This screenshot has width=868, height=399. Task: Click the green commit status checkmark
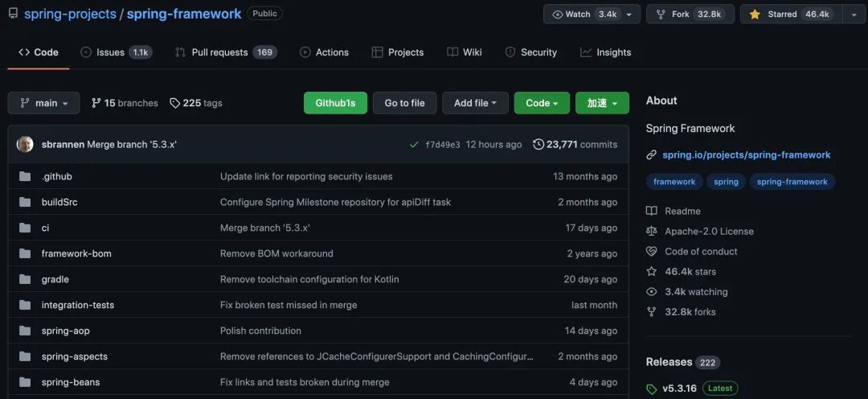pyautogui.click(x=414, y=145)
